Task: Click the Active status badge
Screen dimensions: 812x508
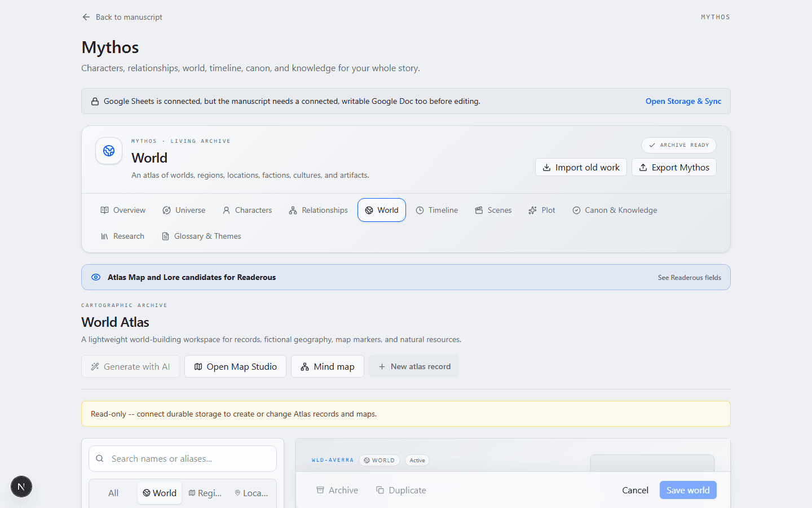Action: [x=417, y=460]
